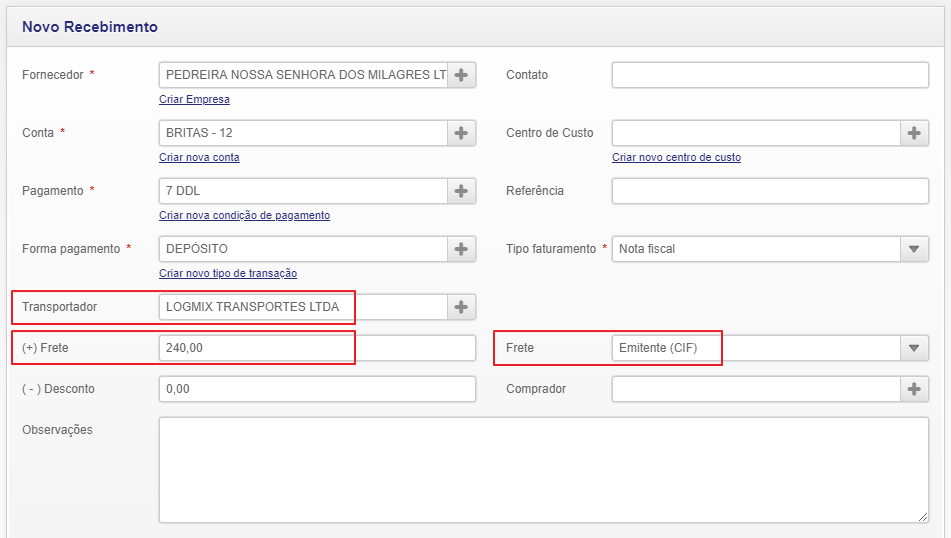Click inside the Observações text area

[x=543, y=469]
